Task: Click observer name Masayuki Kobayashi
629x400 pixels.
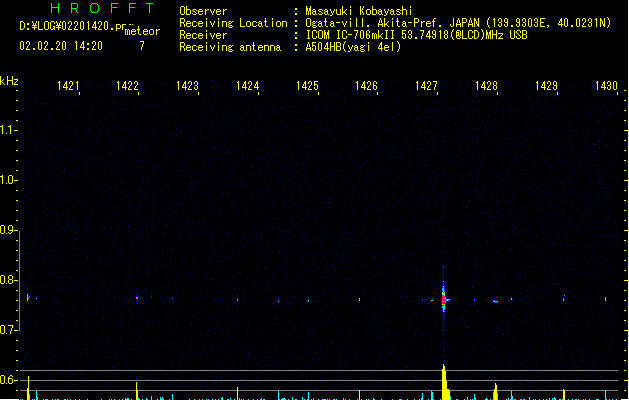Action: pos(359,11)
